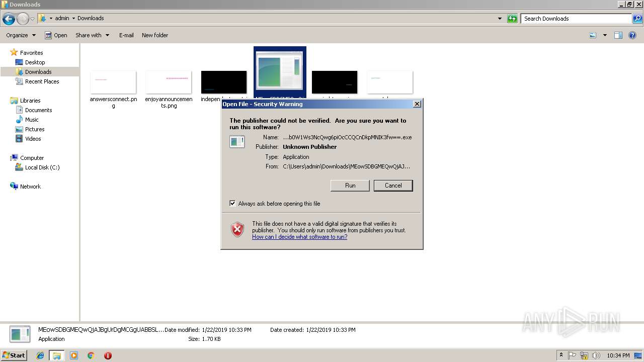Click the Forward navigation arrow

coord(23,19)
